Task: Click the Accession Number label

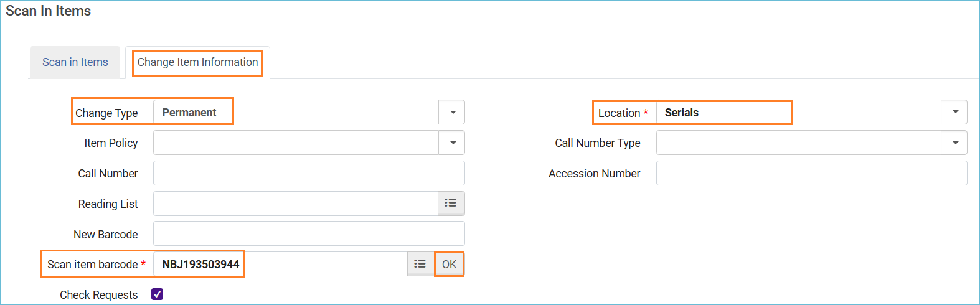Action: point(594,174)
